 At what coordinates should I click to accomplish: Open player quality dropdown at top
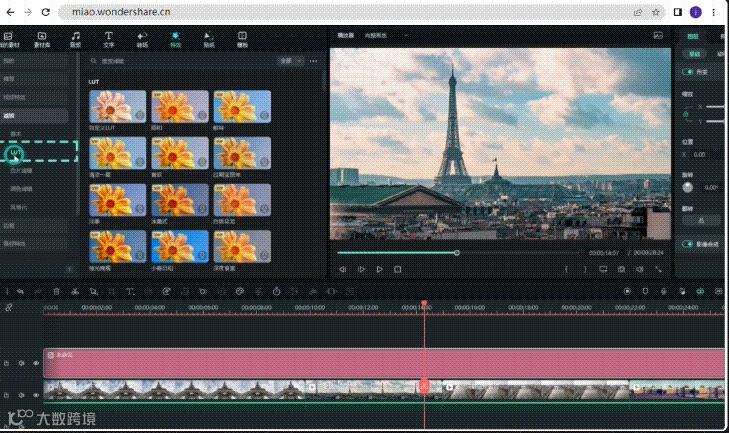(386, 35)
